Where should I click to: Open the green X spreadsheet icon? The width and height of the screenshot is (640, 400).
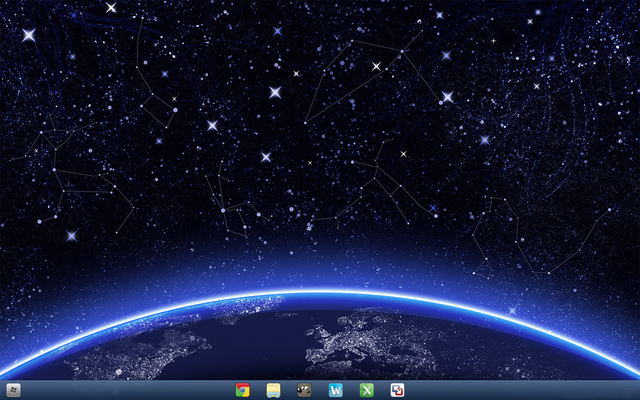pos(367,390)
